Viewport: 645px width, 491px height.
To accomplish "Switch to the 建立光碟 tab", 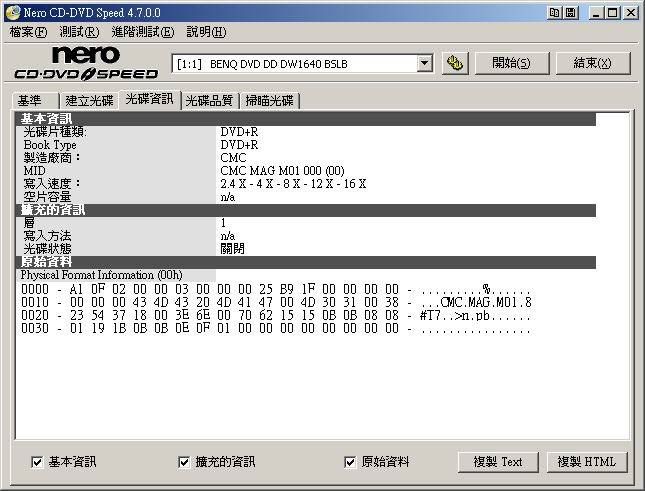I will [x=89, y=101].
